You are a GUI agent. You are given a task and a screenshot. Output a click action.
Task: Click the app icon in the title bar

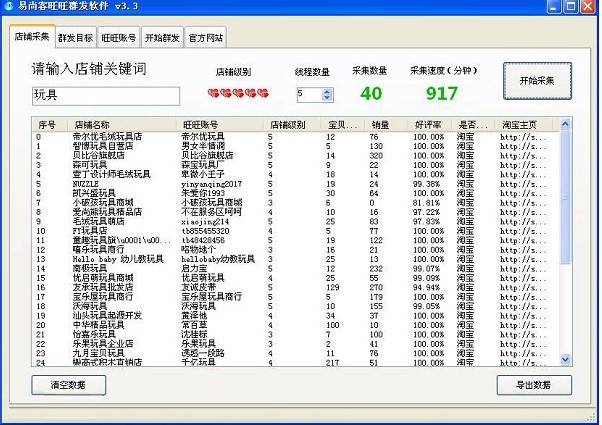(x=9, y=6)
